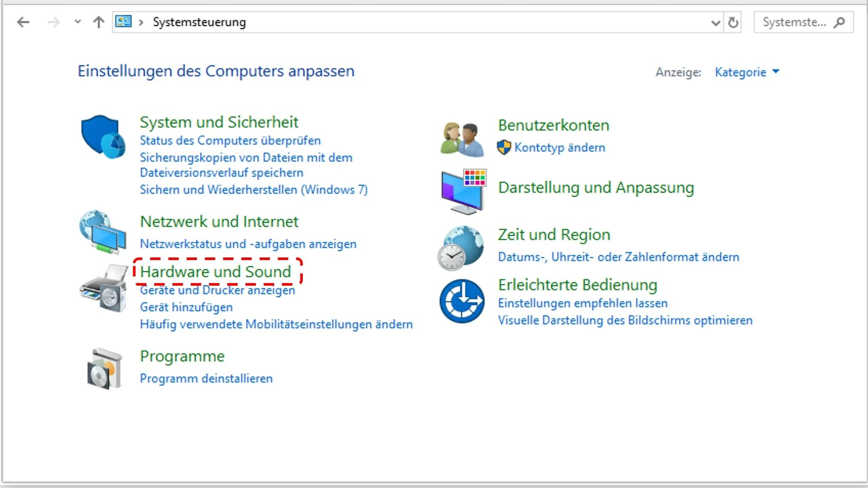
Task: Click the Programme disc box icon
Action: tap(104, 368)
